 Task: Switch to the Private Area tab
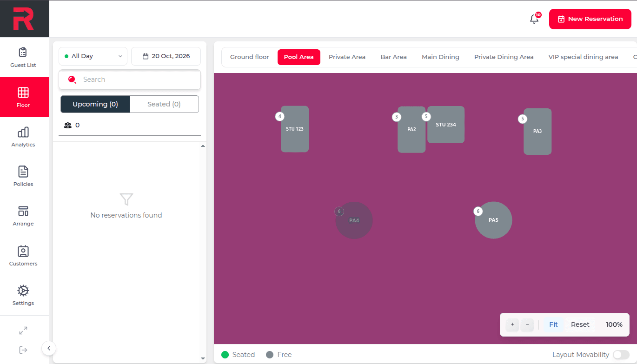pos(347,57)
